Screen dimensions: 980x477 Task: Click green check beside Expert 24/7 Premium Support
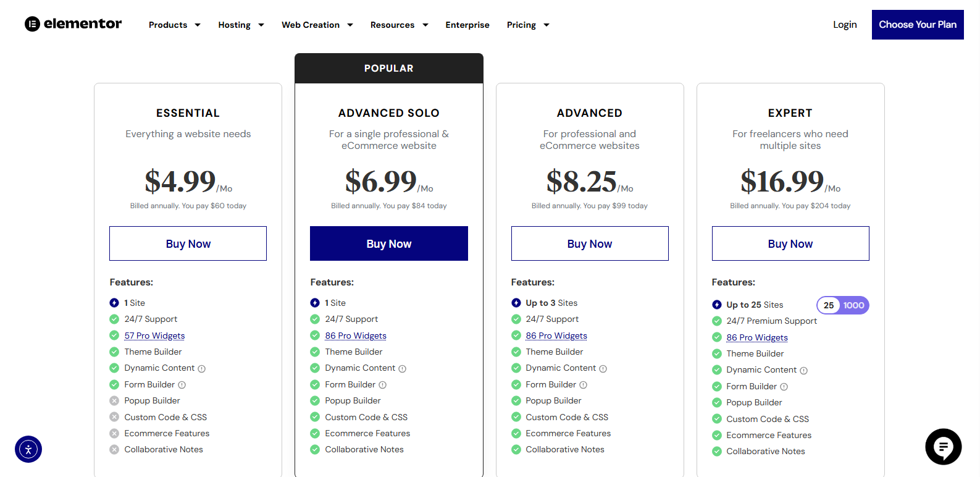tap(717, 321)
